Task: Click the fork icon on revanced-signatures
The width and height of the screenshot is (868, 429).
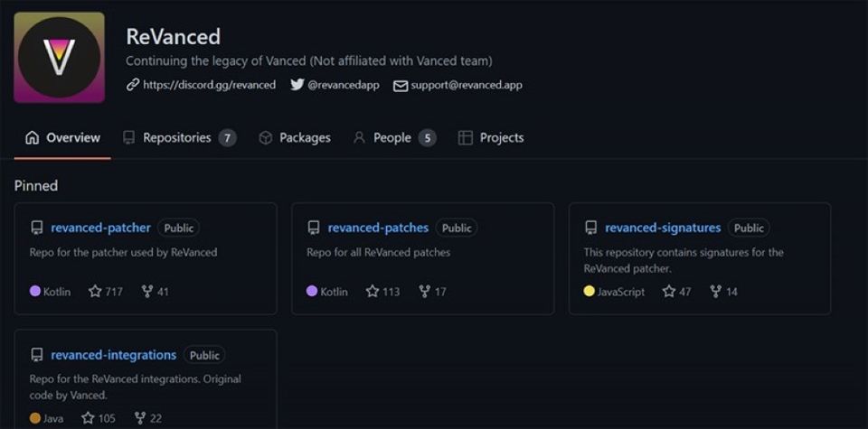Action: 716,292
